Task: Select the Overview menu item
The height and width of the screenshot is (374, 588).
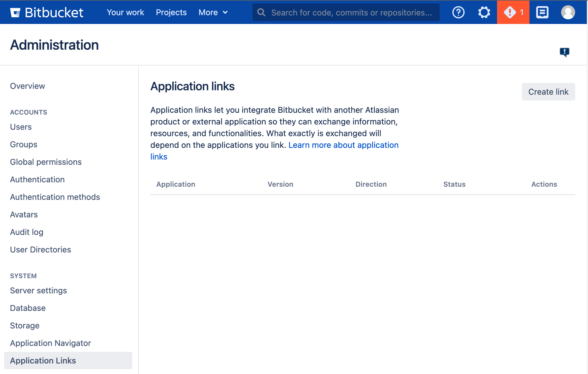Action: point(27,86)
